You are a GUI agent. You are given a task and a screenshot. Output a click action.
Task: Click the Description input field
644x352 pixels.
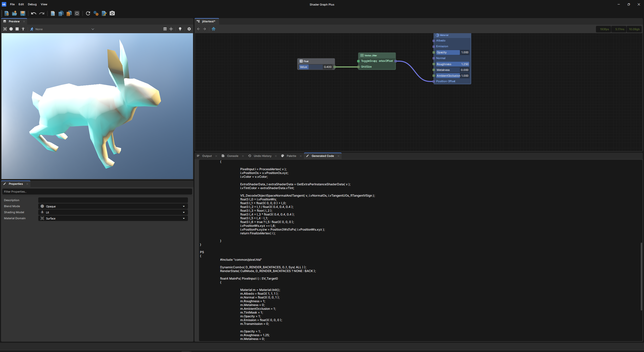pyautogui.click(x=113, y=200)
